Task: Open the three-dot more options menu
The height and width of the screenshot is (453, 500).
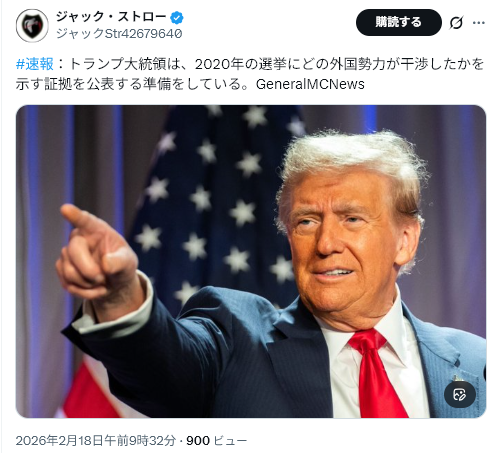Action: point(479,23)
